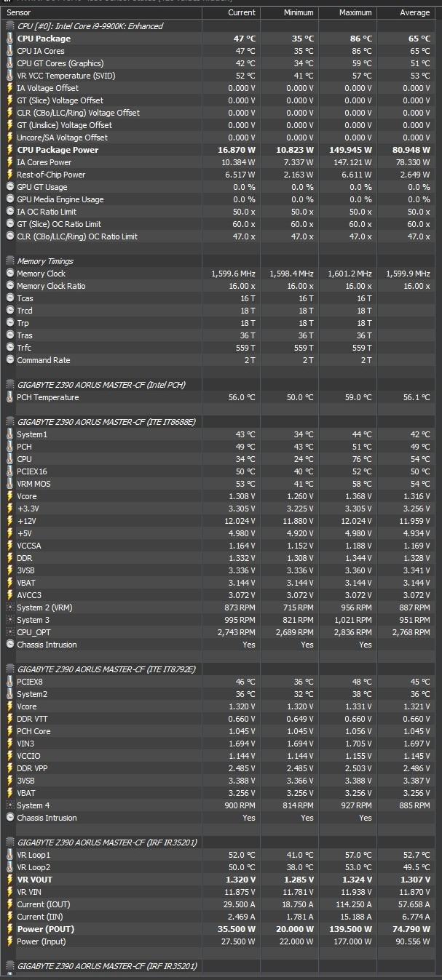Viewport: 442px width, 980px height.
Task: Click the thermometer icon next to CPU IA Cores
Action: (9, 51)
